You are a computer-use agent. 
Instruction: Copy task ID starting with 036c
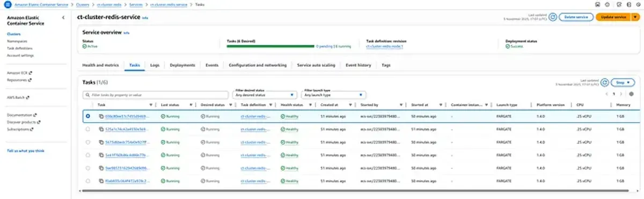101,116
